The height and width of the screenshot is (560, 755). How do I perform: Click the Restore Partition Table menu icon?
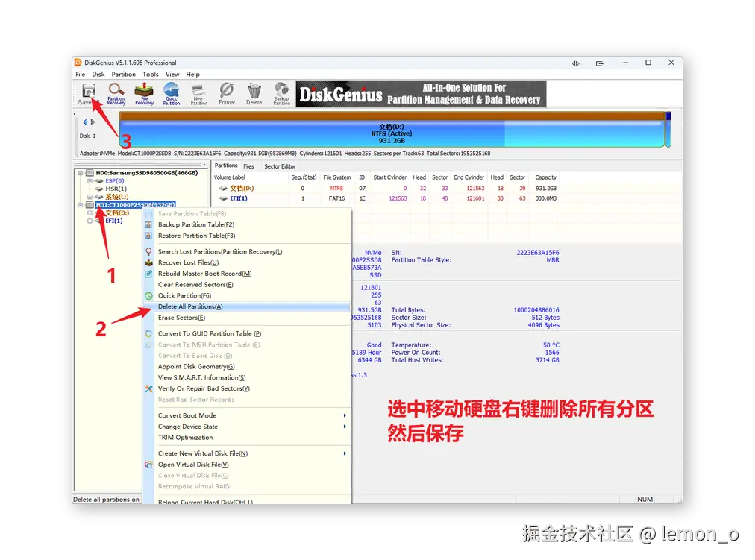pyautogui.click(x=148, y=236)
